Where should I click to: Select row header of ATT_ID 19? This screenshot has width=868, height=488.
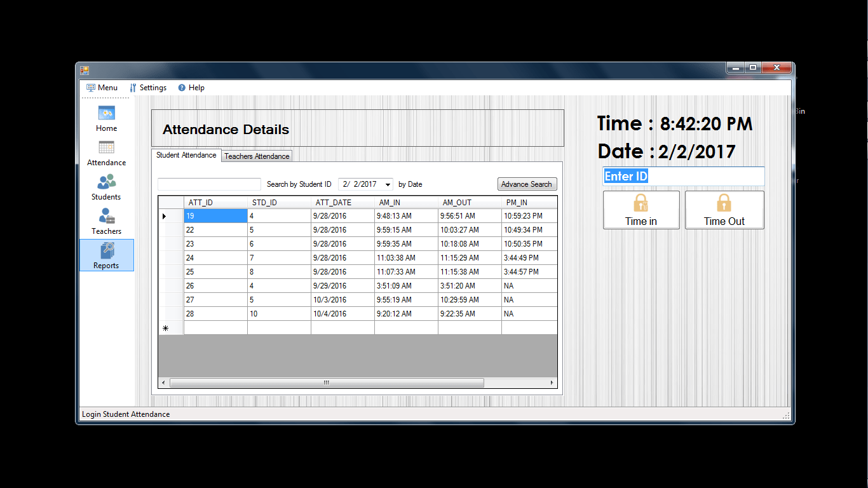171,216
